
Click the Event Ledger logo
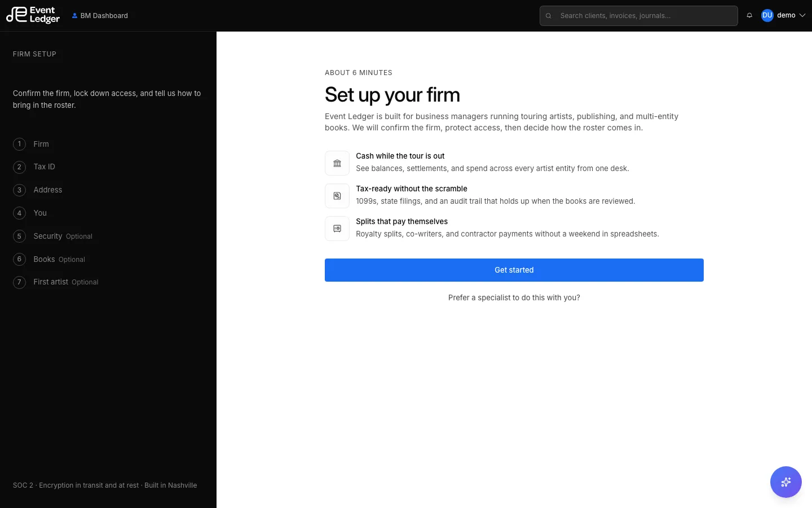point(33,15)
